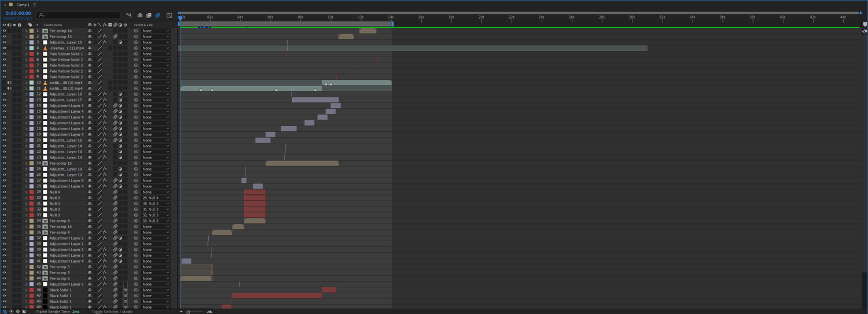
Task: Expand layer 4 -Overlay_1 (1).mp4 properties
Action: click(26, 48)
